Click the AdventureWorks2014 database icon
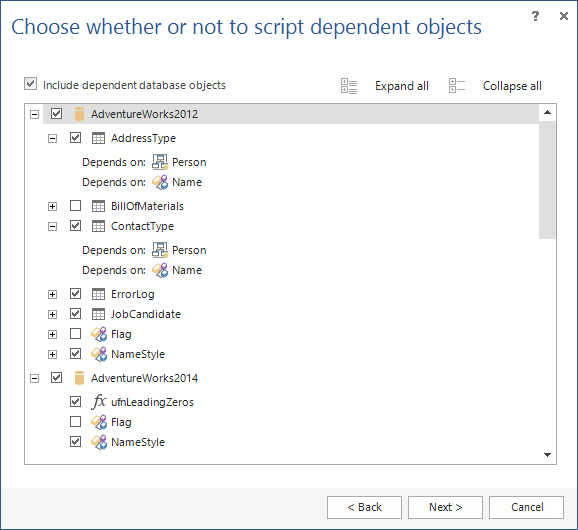The height and width of the screenshot is (530, 578). coord(79,378)
